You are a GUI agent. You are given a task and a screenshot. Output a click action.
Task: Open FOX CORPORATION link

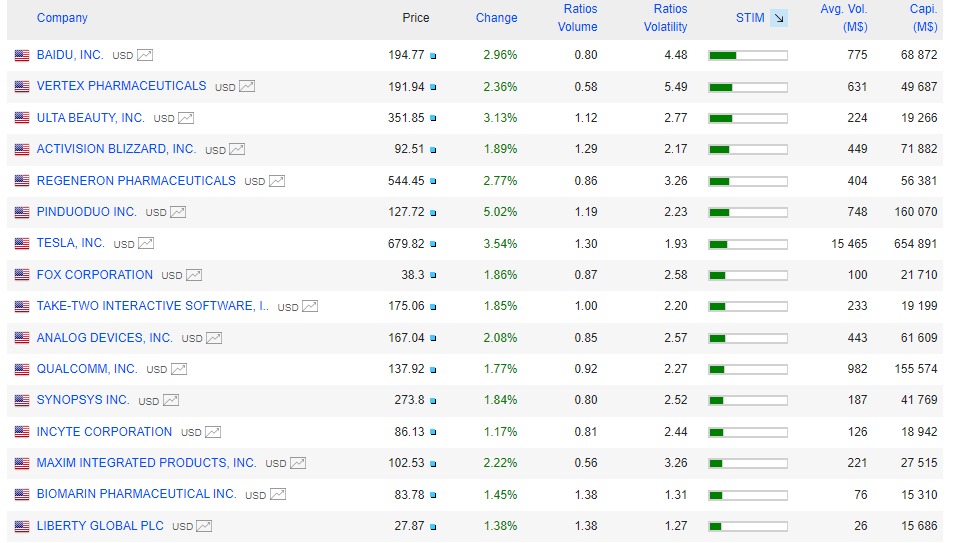[x=95, y=275]
